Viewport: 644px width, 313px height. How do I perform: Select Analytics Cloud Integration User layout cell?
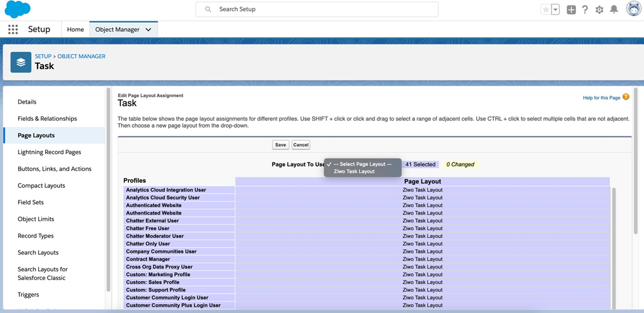click(422, 190)
